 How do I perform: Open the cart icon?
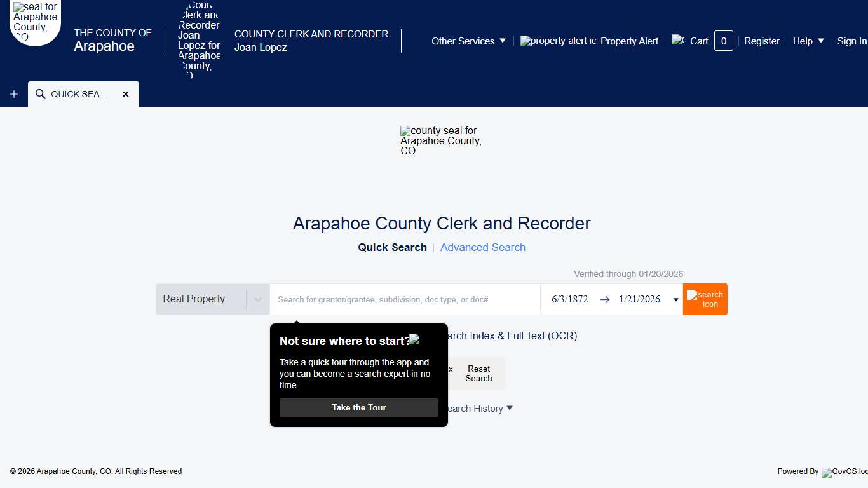(x=678, y=40)
